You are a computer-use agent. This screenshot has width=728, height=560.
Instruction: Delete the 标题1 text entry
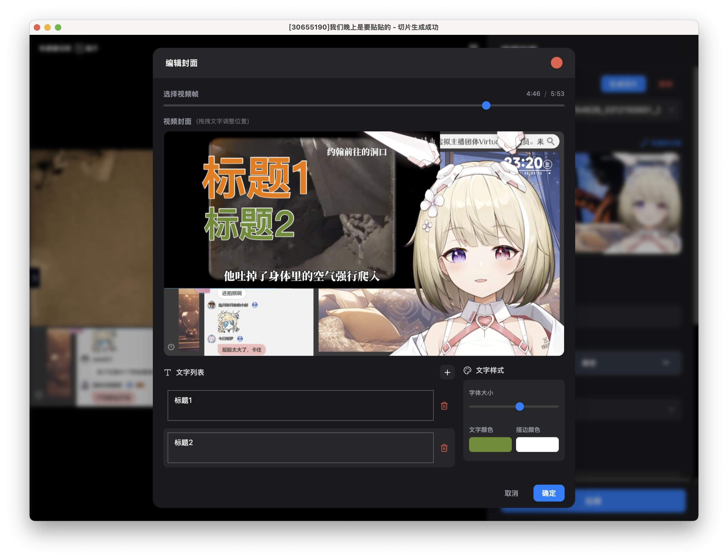444,406
